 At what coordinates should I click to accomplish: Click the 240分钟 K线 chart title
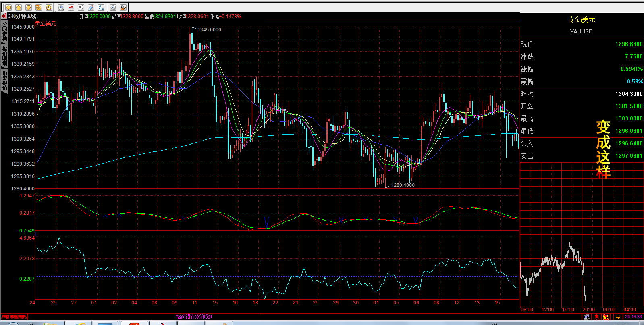pos(22,16)
